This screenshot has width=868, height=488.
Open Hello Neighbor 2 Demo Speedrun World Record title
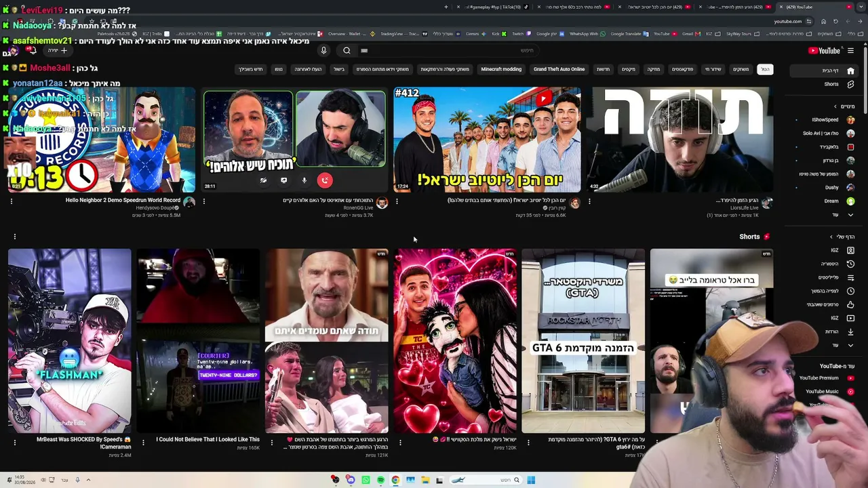pyautogui.click(x=123, y=201)
